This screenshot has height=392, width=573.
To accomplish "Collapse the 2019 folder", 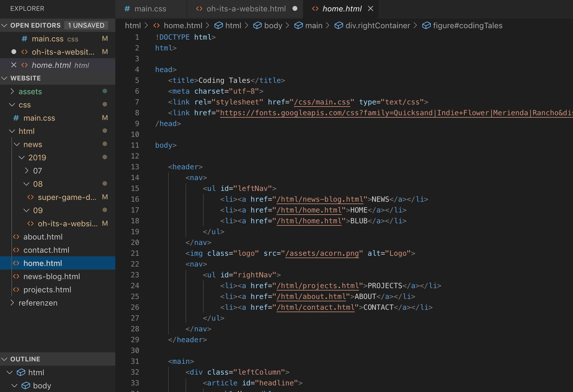I will tap(22, 158).
